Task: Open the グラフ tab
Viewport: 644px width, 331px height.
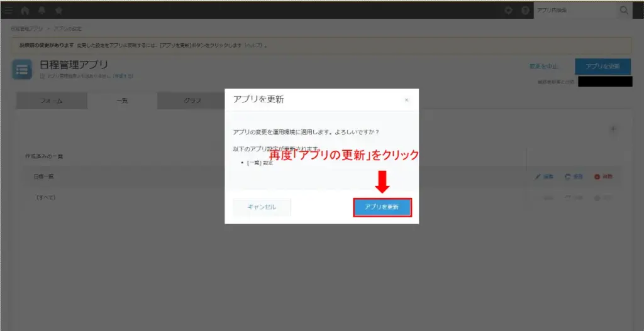Action: point(191,101)
